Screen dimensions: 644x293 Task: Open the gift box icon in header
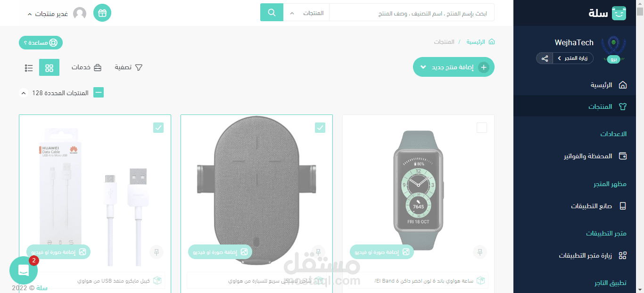click(102, 13)
